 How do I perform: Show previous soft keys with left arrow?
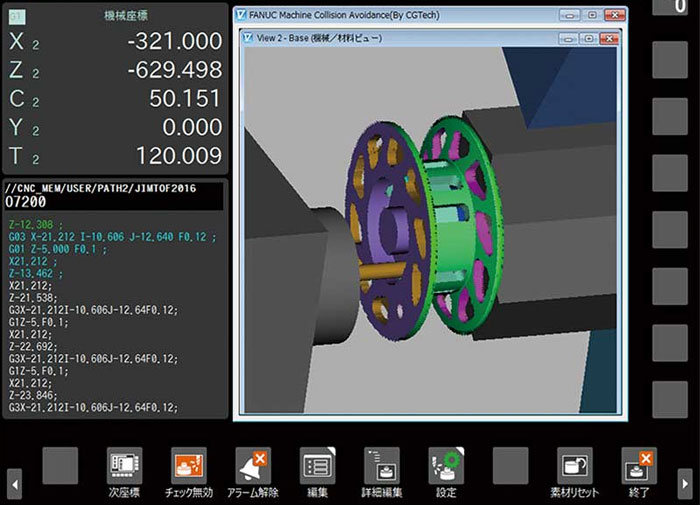pyautogui.click(x=15, y=484)
